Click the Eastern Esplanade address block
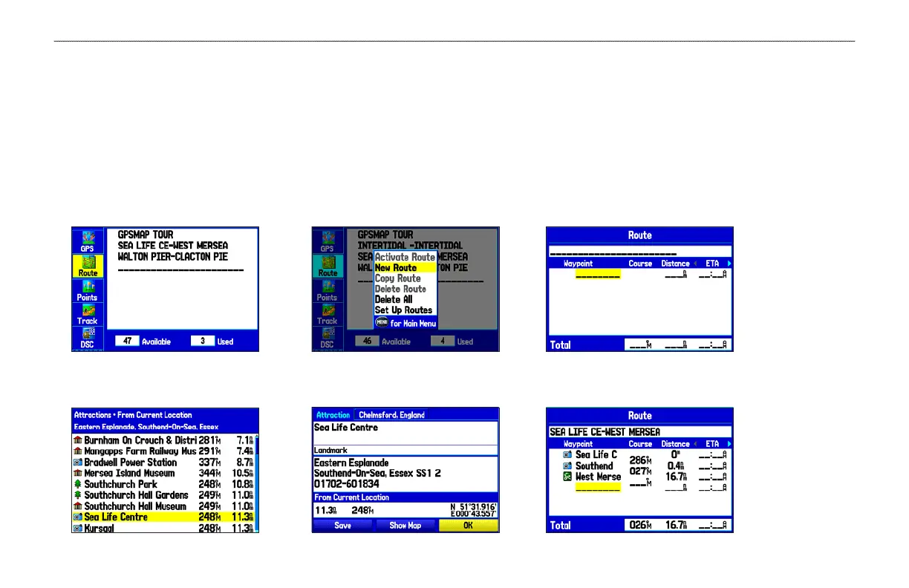This screenshot has width=909, height=588. tap(405, 474)
